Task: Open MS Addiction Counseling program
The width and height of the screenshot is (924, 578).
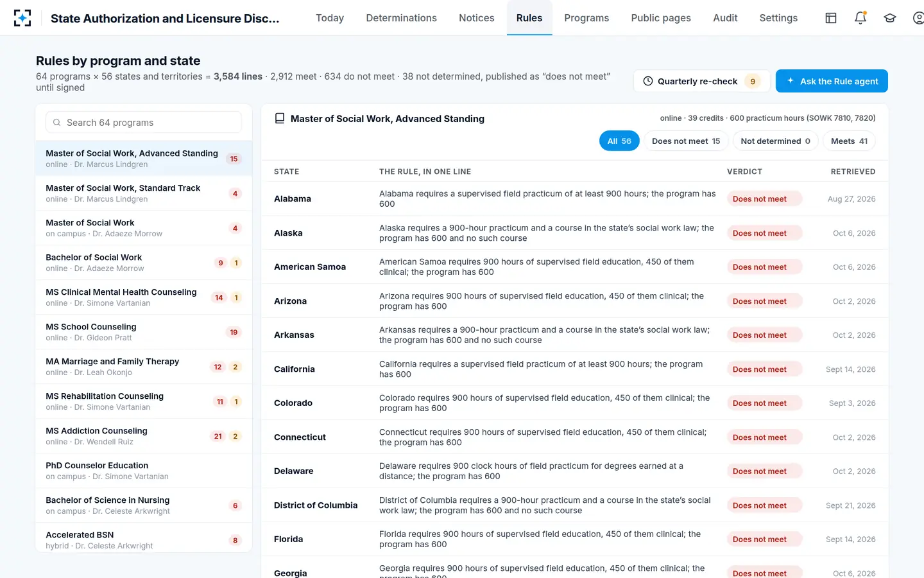Action: pos(144,436)
